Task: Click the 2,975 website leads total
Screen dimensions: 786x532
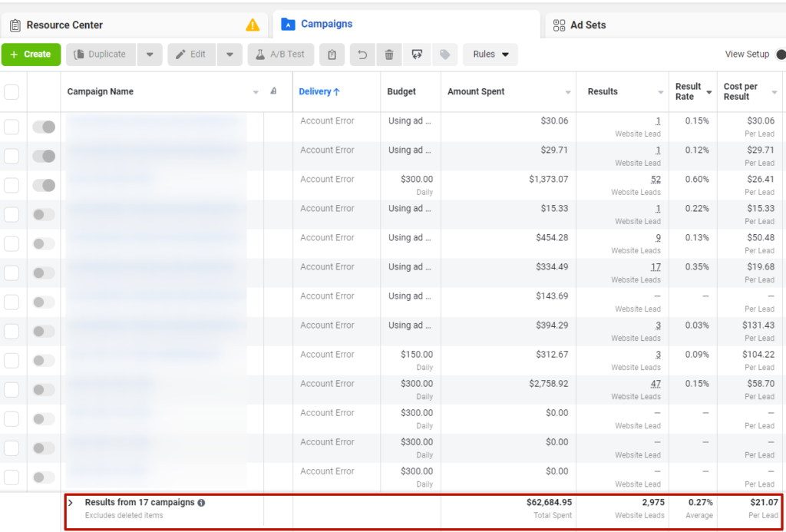Action: (x=653, y=502)
